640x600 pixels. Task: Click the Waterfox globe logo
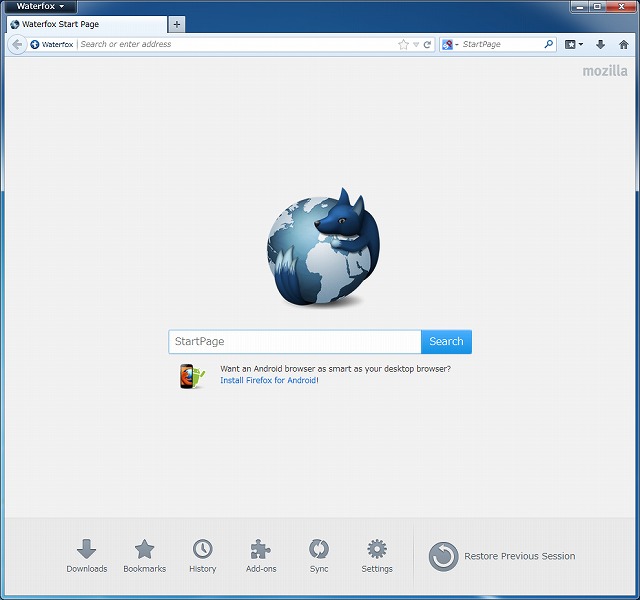tap(323, 246)
